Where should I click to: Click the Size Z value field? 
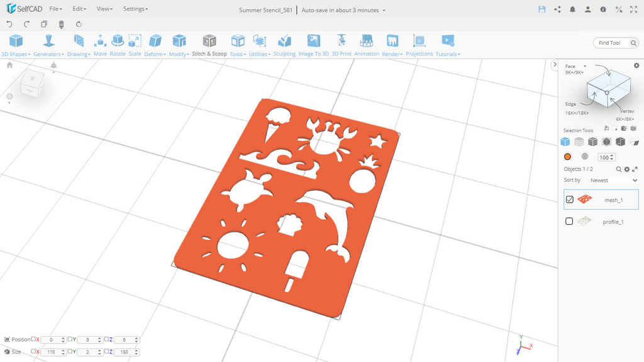tap(123, 352)
